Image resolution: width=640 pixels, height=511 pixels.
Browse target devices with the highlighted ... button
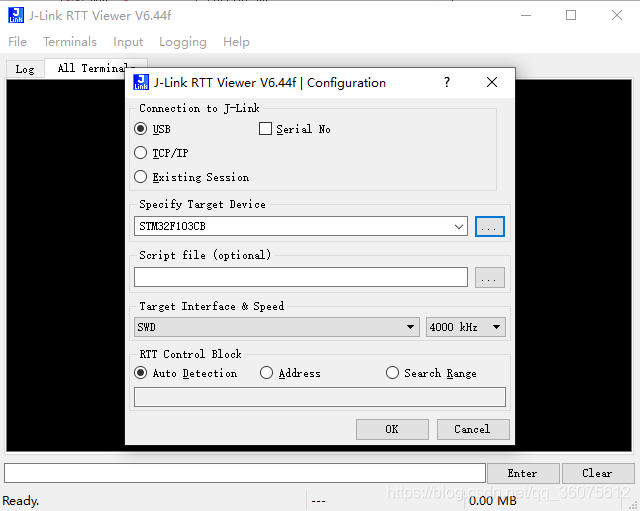click(490, 227)
